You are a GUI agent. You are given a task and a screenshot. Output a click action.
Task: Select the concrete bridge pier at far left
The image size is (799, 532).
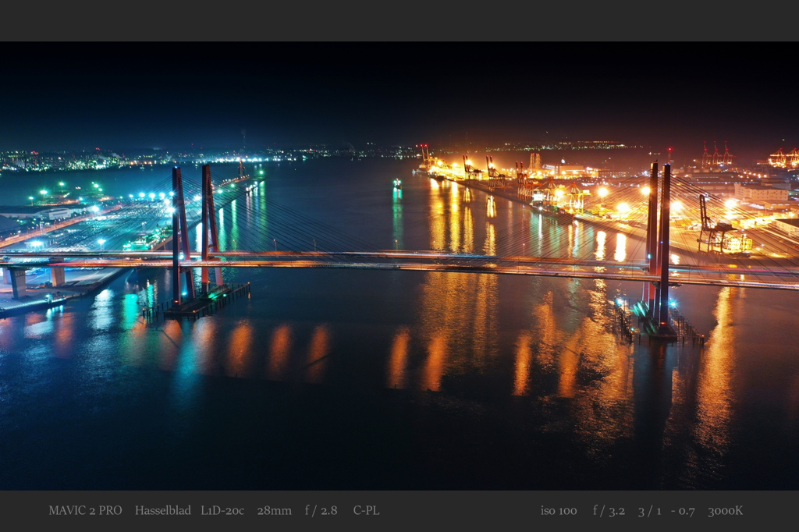click(16, 282)
